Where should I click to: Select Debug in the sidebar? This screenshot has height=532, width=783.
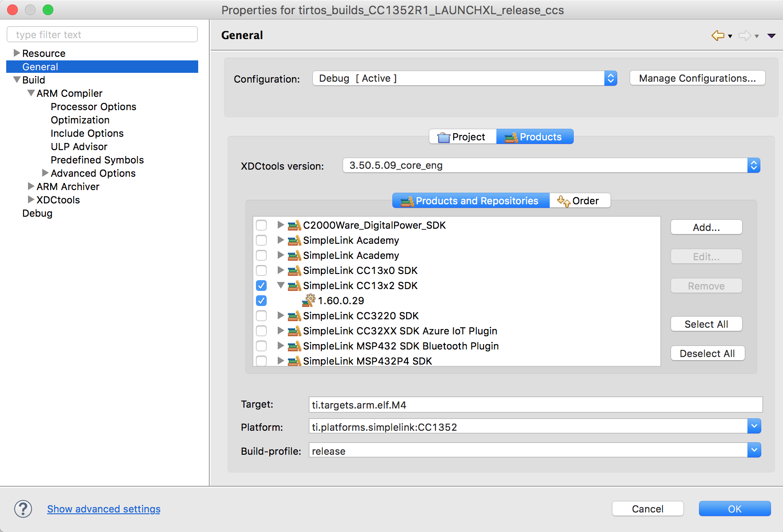click(x=37, y=213)
